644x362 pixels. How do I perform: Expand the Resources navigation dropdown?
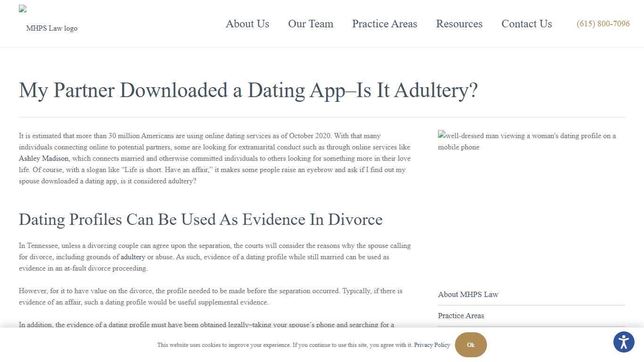click(459, 24)
